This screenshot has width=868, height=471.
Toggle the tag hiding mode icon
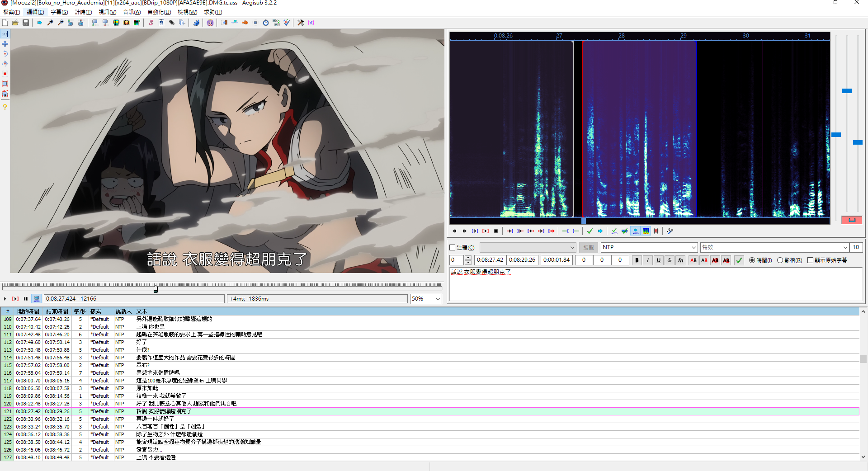pos(311,23)
